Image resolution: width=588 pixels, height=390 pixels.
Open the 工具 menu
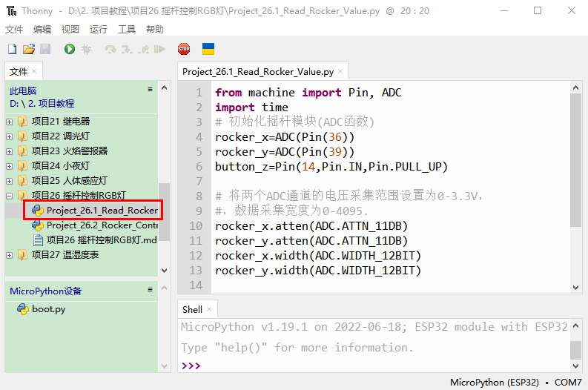tap(127, 29)
